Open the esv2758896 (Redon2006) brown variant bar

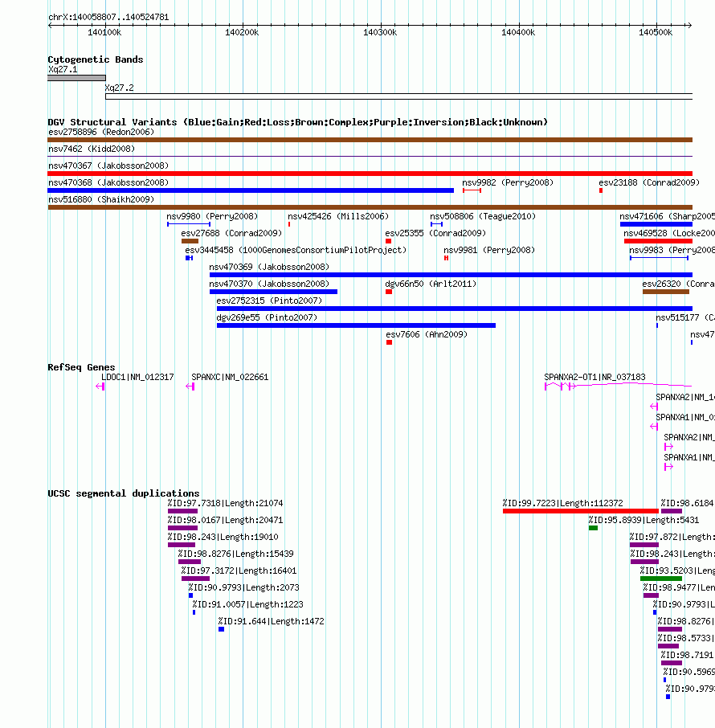(x=370, y=140)
